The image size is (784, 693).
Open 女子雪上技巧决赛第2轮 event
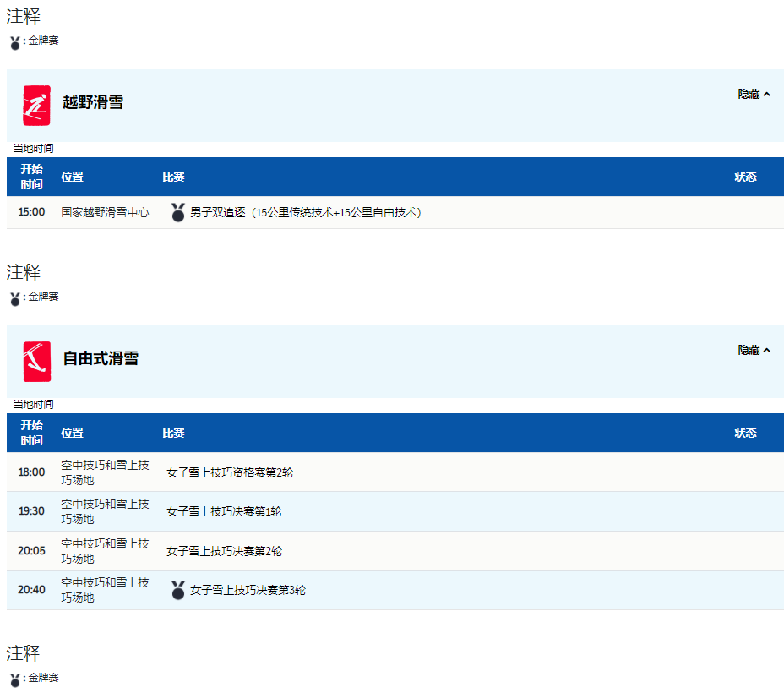pyautogui.click(x=224, y=551)
